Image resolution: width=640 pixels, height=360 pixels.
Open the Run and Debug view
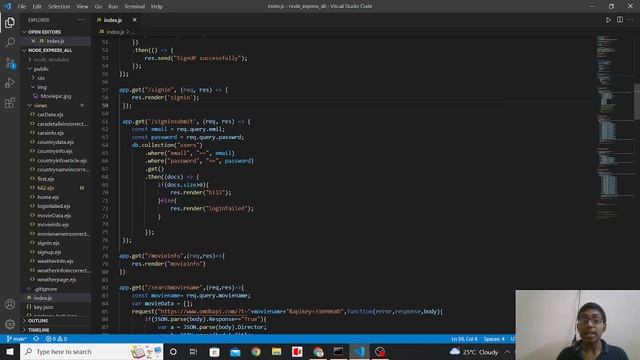[x=10, y=83]
